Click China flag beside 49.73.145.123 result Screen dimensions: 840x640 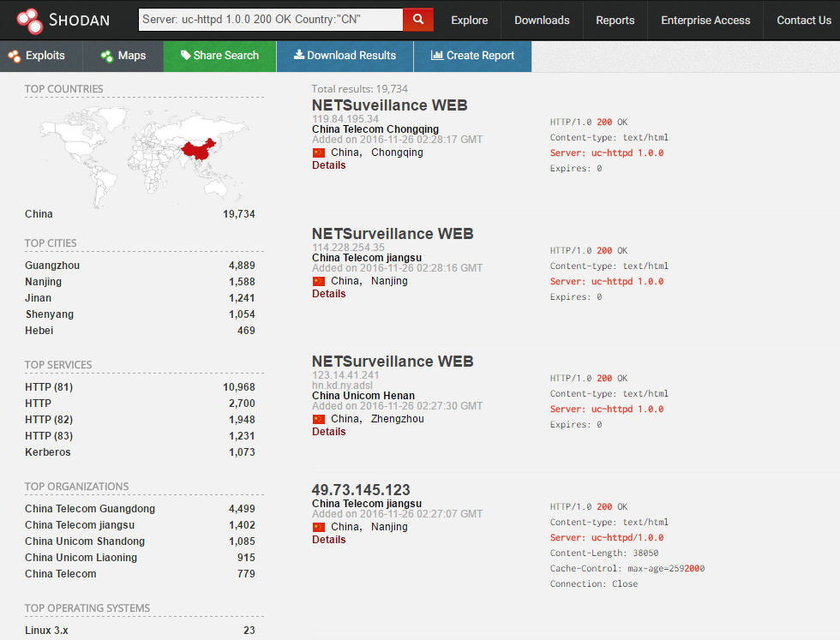pos(319,528)
